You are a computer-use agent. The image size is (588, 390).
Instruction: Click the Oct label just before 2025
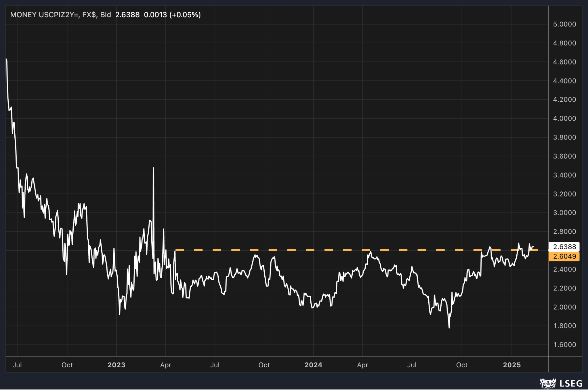(462, 365)
